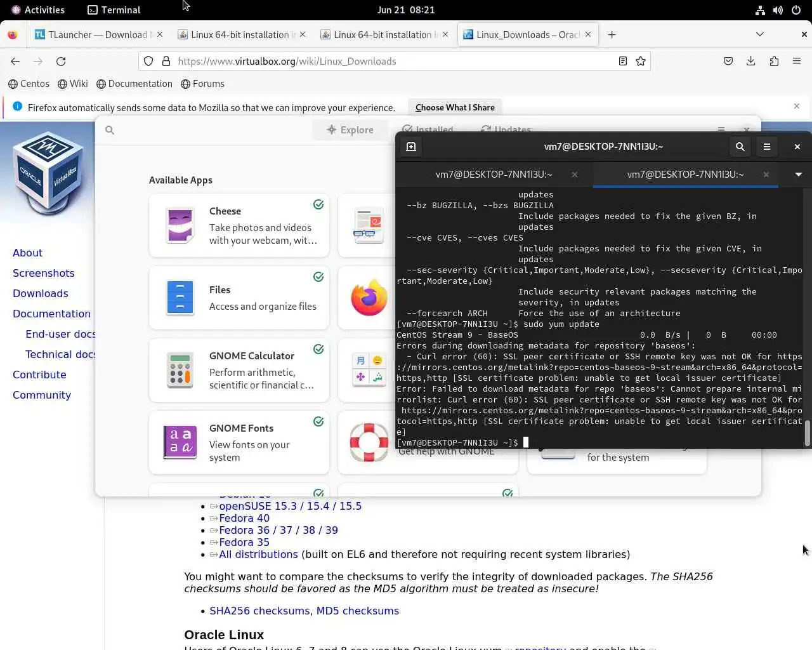
Task: Open the extensions puzzle icon
Action: tap(774, 62)
